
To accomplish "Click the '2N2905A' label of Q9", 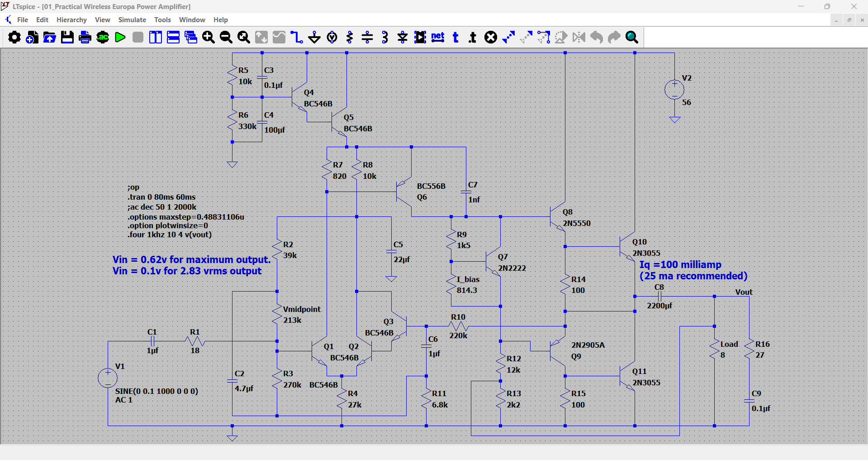I will (x=588, y=345).
